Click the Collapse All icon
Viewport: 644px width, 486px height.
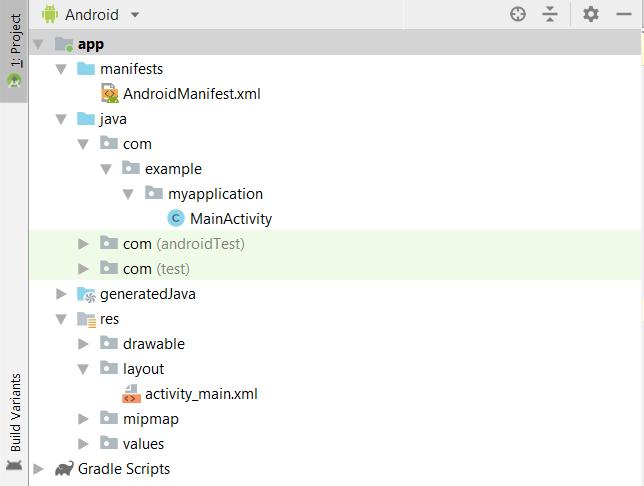coord(550,14)
